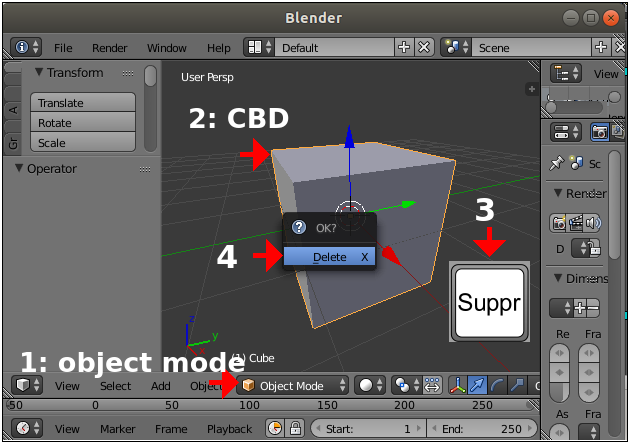
Task: Collapse the Operator panel
Action: click(19, 168)
